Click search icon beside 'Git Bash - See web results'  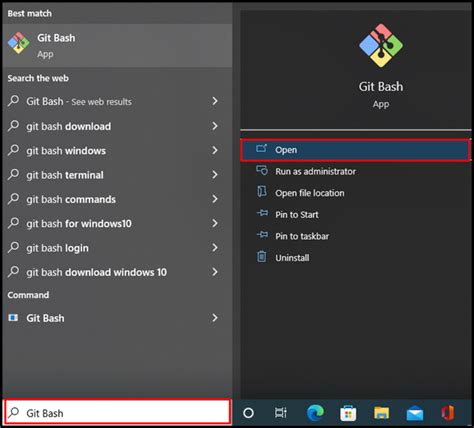13,100
